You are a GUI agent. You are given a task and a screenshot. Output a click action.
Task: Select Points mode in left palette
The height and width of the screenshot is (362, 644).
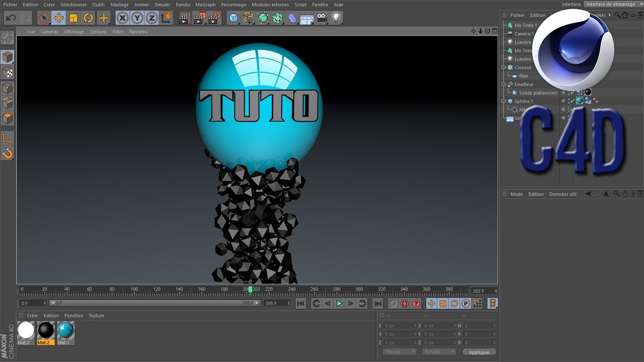point(8,88)
